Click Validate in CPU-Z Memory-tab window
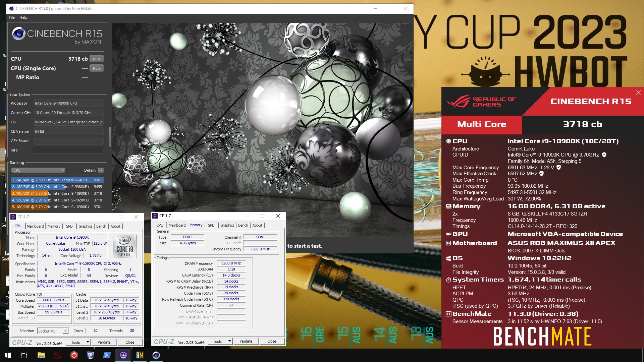 pyautogui.click(x=246, y=341)
